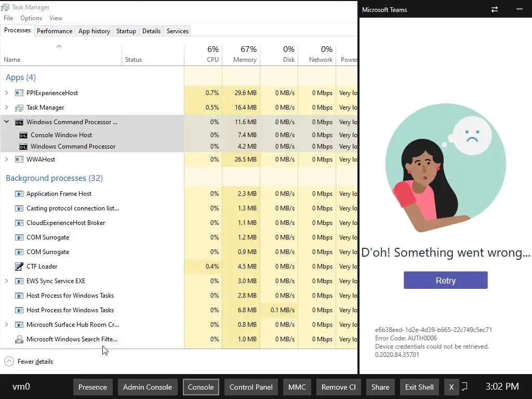
Task: Switch to the Details tab
Action: click(151, 31)
